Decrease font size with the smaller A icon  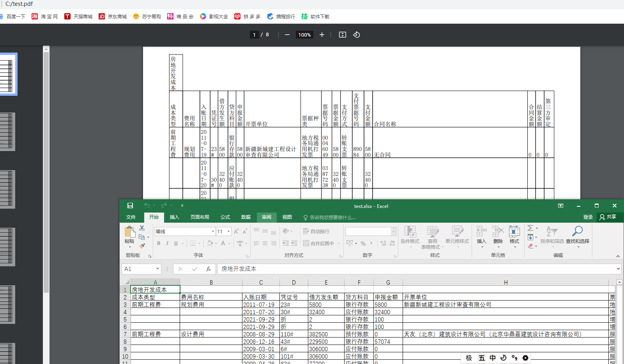coord(245,232)
